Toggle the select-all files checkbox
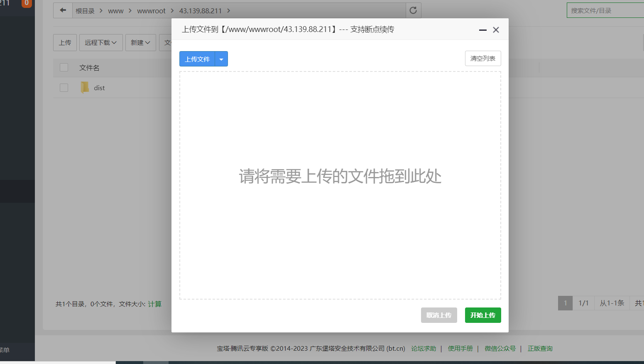Viewport: 644px width, 364px height. [x=64, y=67]
